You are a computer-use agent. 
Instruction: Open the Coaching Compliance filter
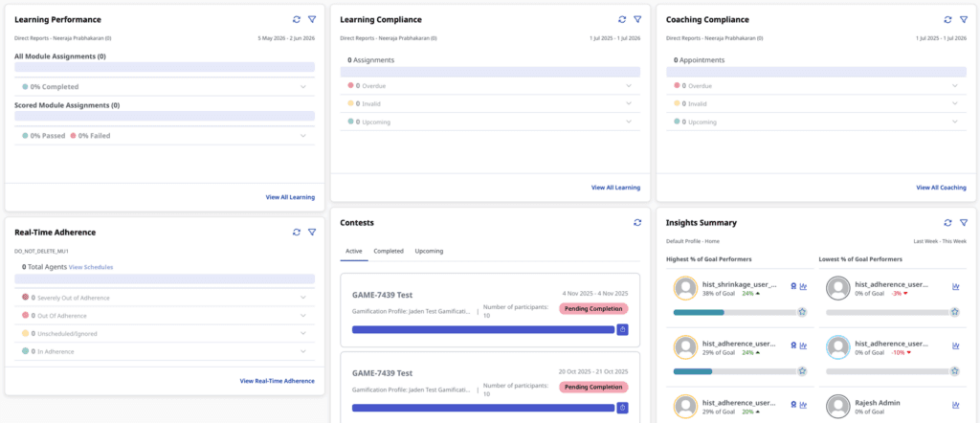(x=964, y=19)
